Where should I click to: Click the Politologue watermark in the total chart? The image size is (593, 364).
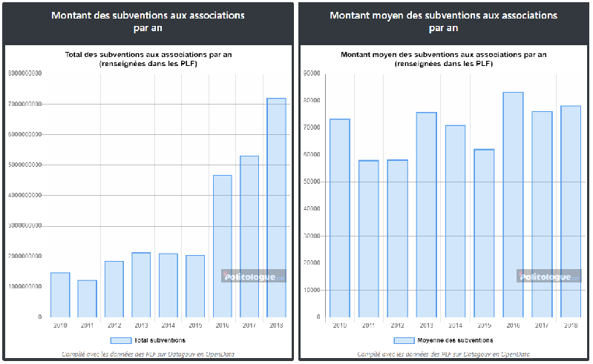253,277
